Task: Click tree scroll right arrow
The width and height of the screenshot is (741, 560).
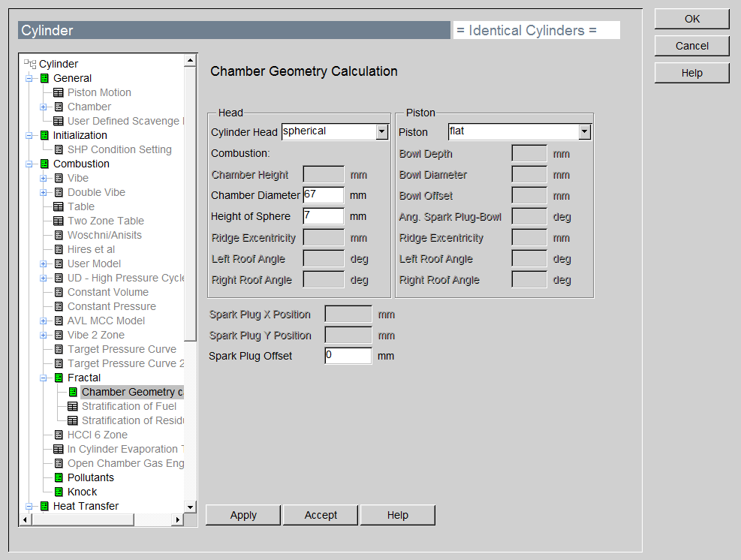Action: [178, 519]
